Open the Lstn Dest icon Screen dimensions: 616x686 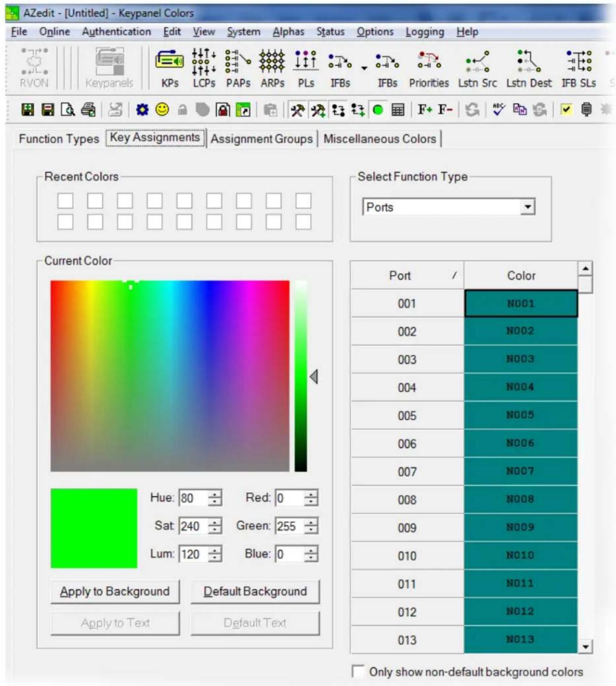(528, 68)
